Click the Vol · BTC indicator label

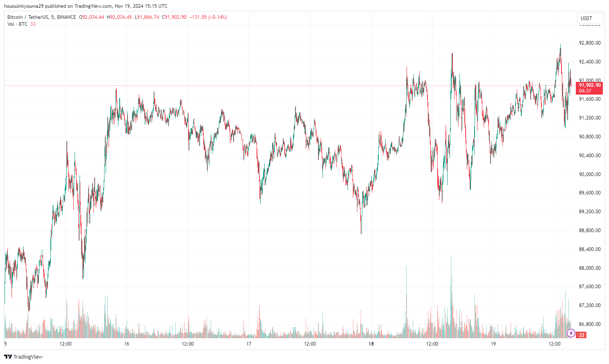(x=17, y=24)
